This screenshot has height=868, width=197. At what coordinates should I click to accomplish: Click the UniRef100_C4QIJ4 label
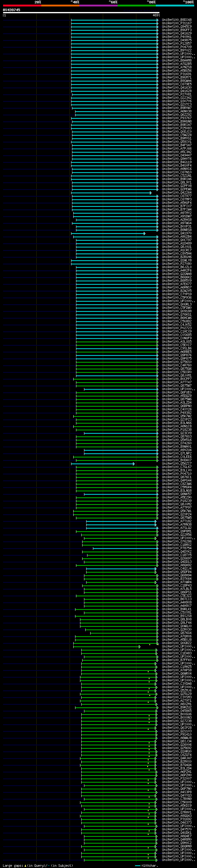[177, 568]
